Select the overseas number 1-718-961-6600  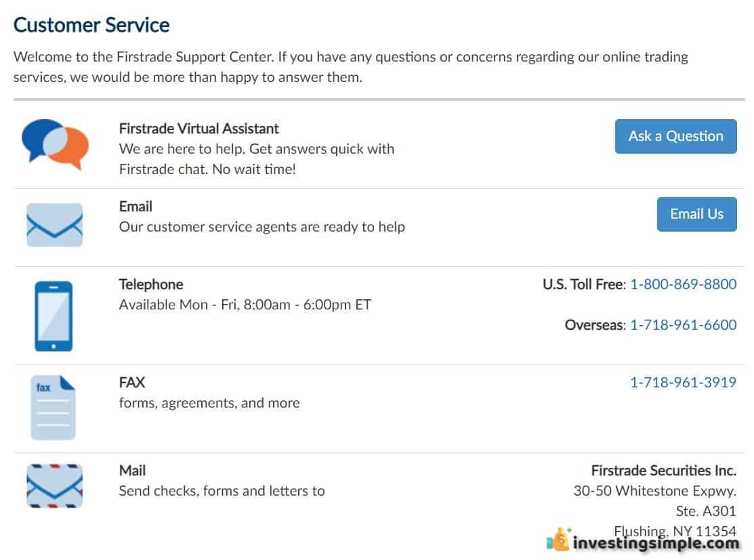tap(684, 325)
